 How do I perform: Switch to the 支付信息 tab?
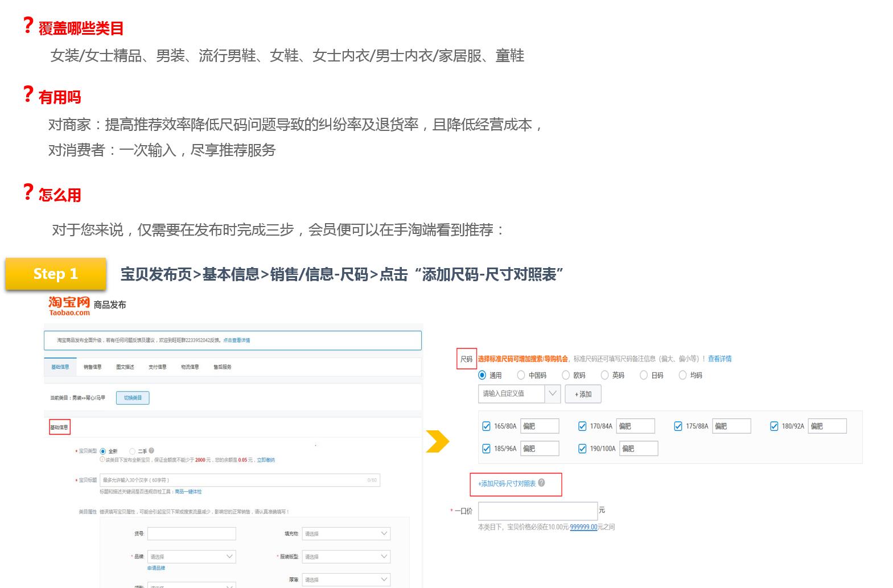(x=158, y=367)
